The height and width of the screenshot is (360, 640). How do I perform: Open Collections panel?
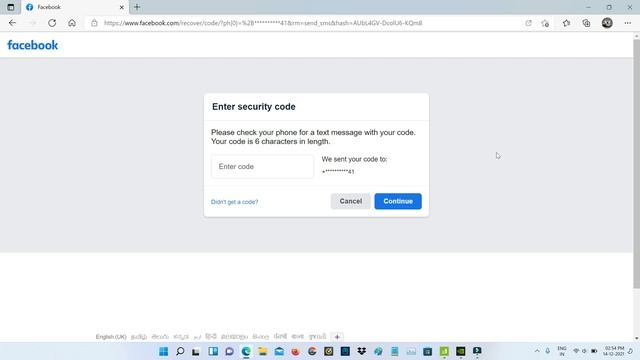coord(586,23)
